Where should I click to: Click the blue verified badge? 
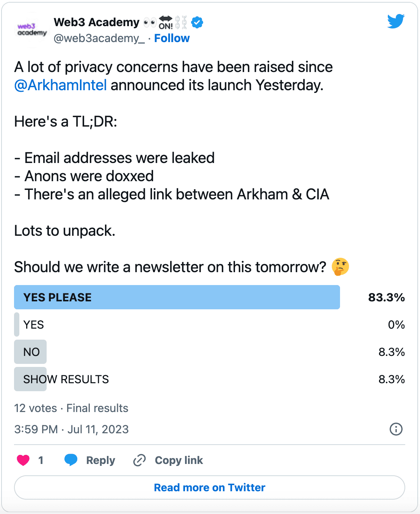click(x=197, y=22)
